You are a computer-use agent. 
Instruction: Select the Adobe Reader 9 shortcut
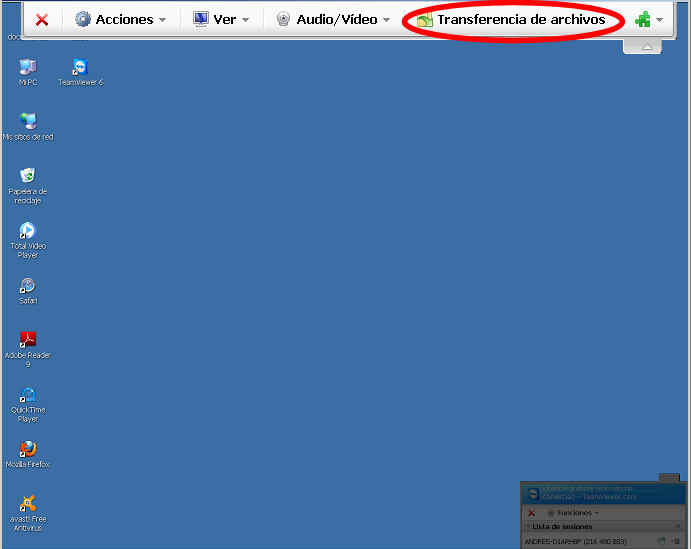coord(28,341)
